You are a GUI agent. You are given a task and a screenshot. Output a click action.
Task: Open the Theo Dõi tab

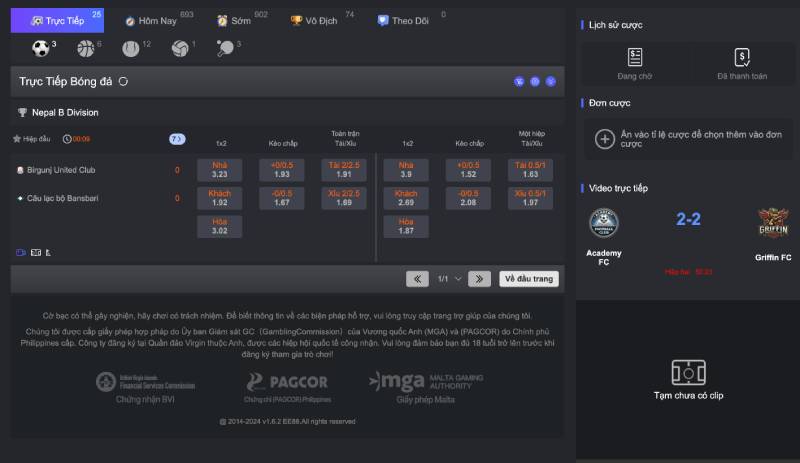click(408, 20)
